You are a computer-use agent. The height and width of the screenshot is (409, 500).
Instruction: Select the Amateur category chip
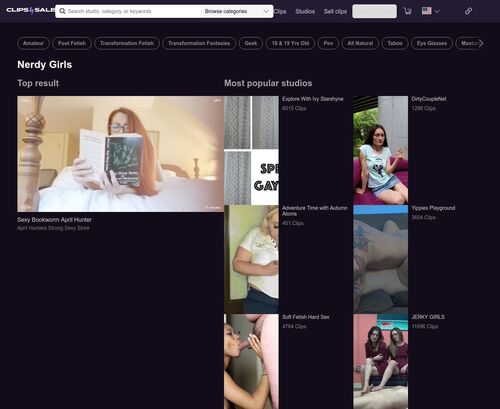tap(33, 43)
